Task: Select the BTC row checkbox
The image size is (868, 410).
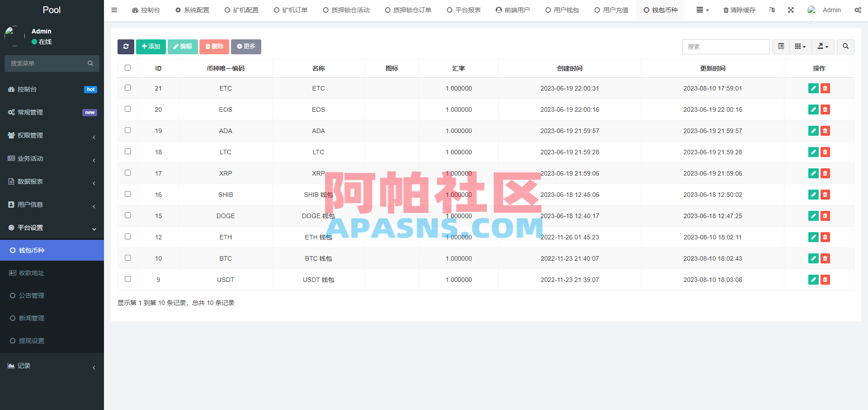Action: point(127,258)
